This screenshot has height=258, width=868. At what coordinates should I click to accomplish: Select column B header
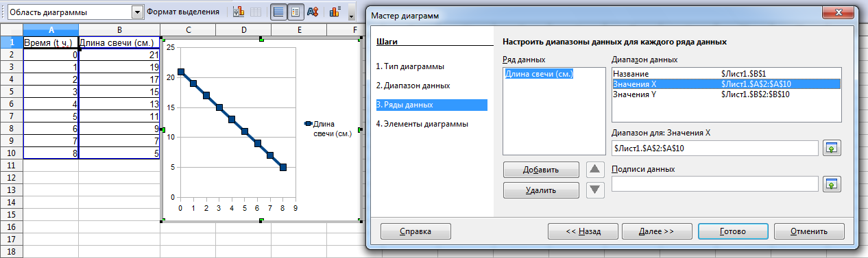click(x=119, y=31)
